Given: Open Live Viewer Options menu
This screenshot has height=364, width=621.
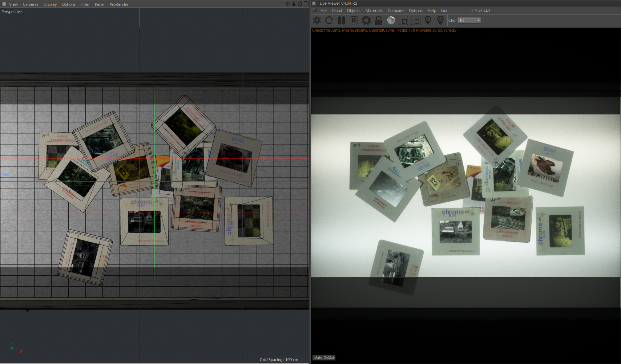Looking at the screenshot, I should 415,11.
